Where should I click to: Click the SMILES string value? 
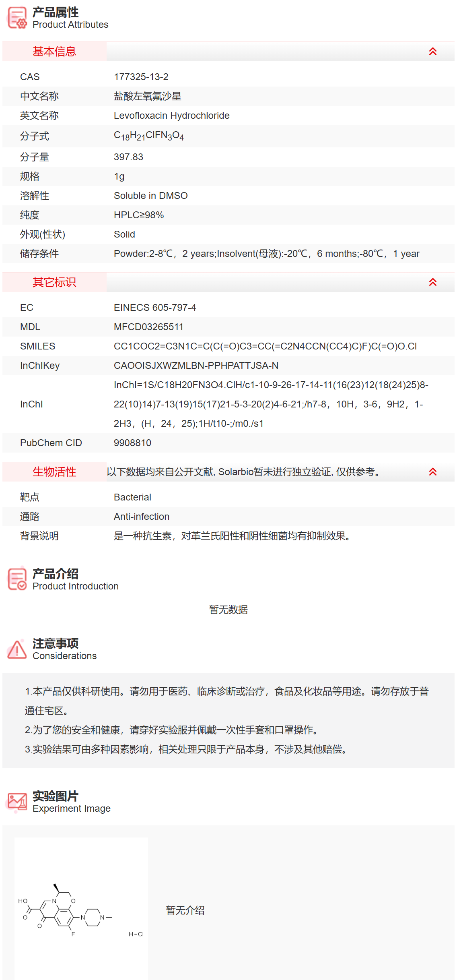265,346
